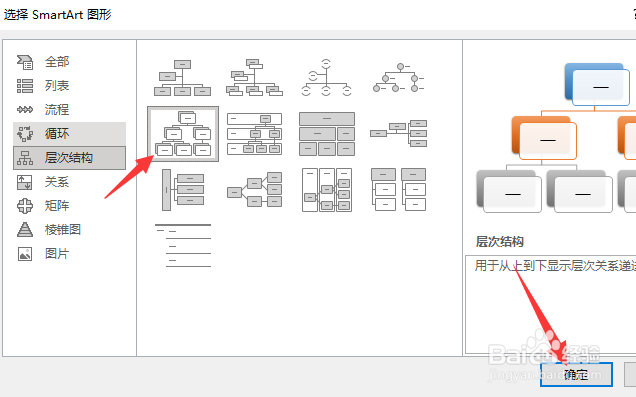Choose the horizontal labeled hierarchy column layout
The height and width of the screenshot is (397, 636).
click(327, 190)
